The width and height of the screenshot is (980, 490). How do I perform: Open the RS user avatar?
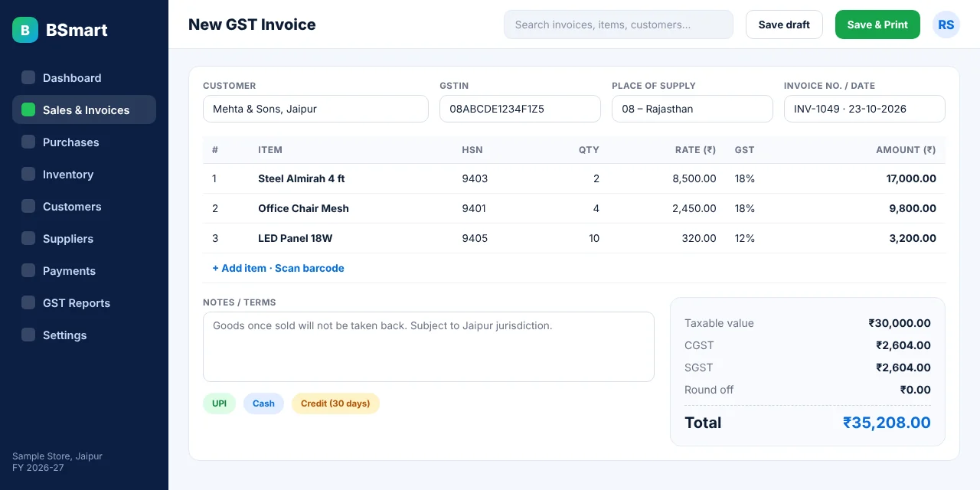point(946,24)
